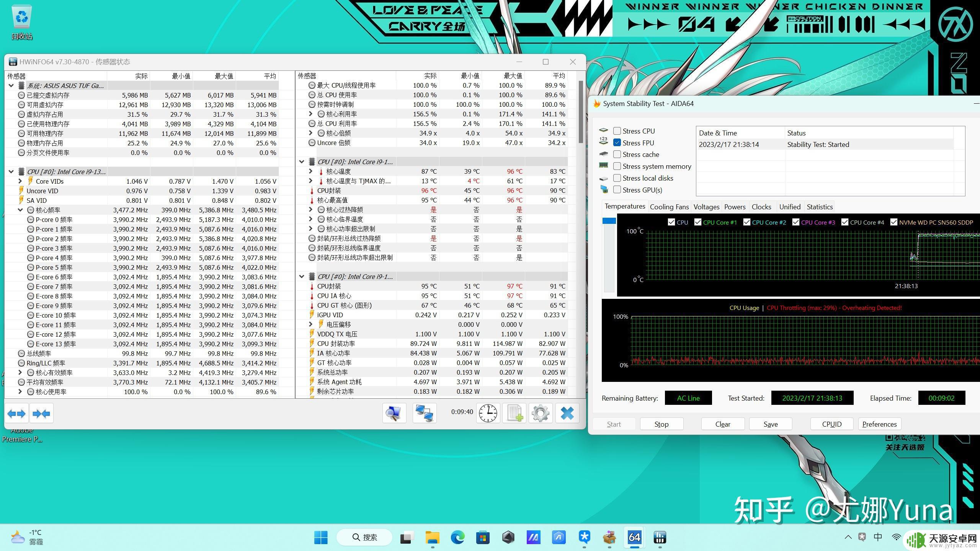Image resolution: width=980 pixels, height=551 pixels.
Task: Click the HWiNFO log file add icon
Action: (514, 413)
